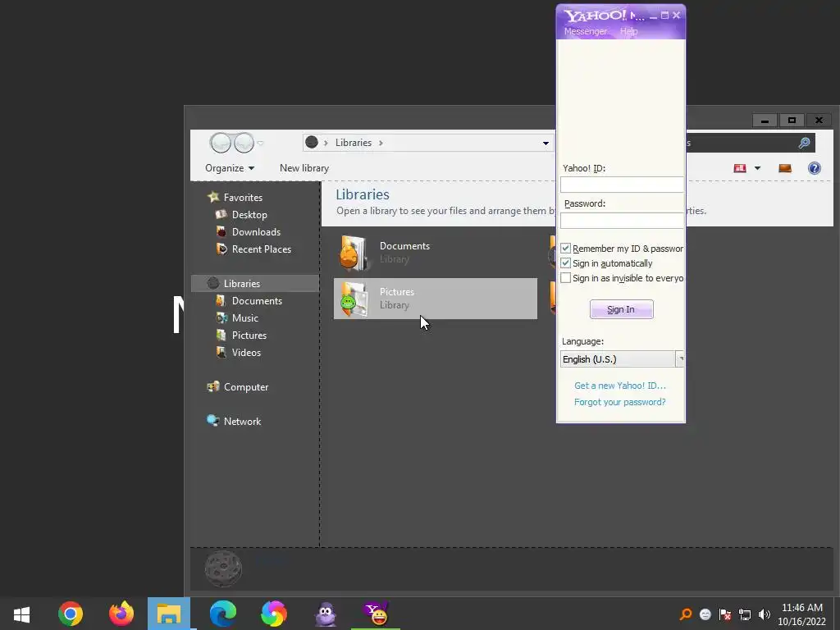The image size is (840, 630).
Task: Click the chevron after Libraries in address bar
Action: pos(381,143)
